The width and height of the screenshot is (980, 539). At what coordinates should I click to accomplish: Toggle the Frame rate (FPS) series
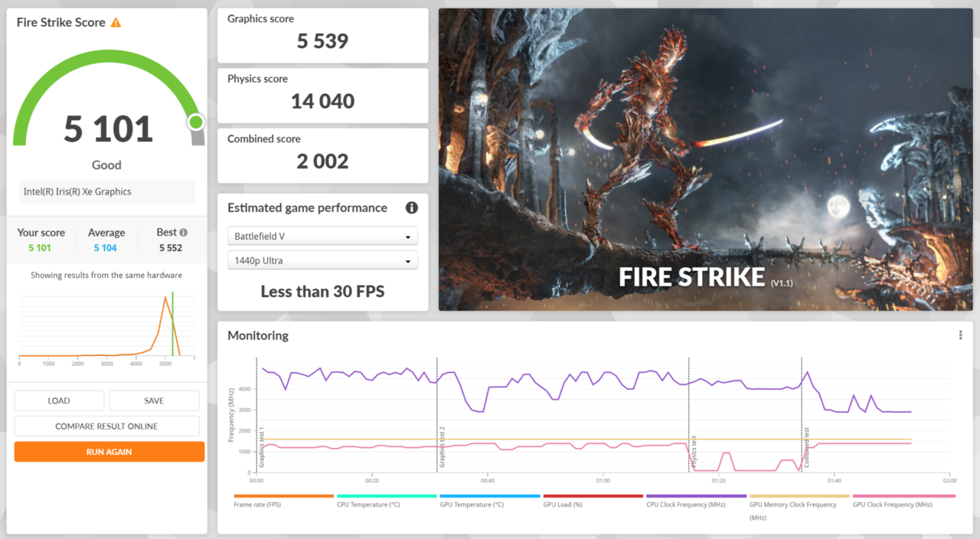click(283, 496)
